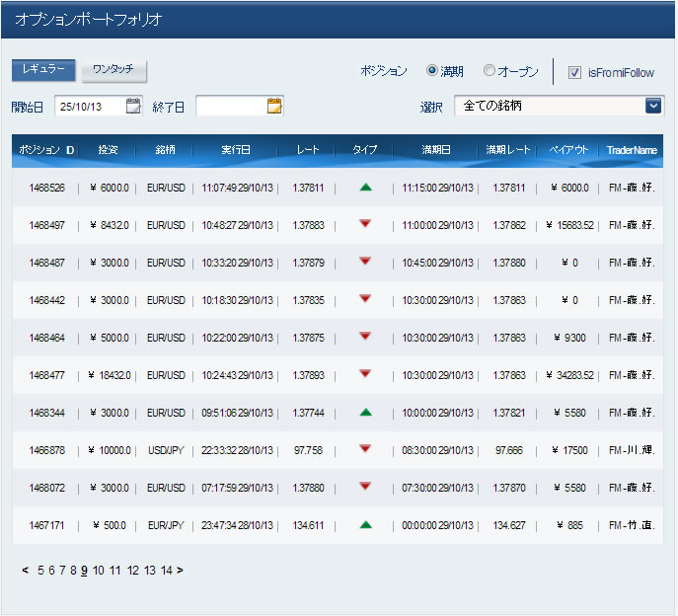
Task: Click red down arrow in row 1468477
Action: pyautogui.click(x=365, y=373)
